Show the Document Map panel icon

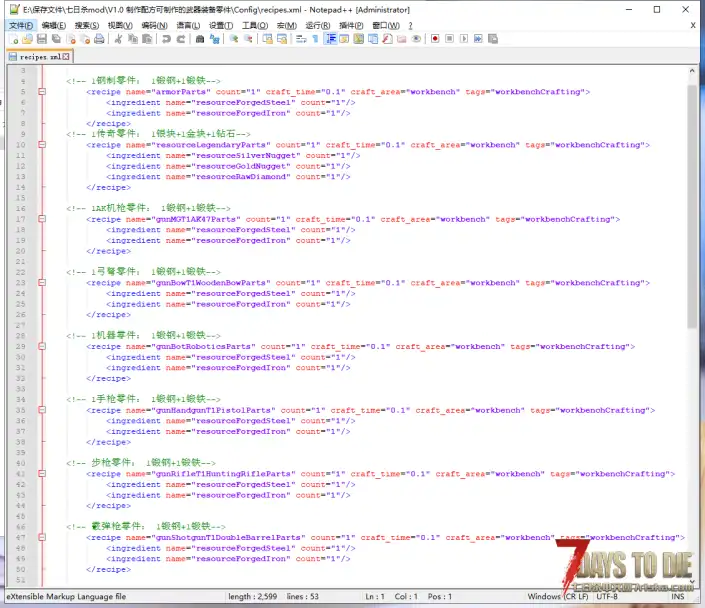tap(359, 39)
